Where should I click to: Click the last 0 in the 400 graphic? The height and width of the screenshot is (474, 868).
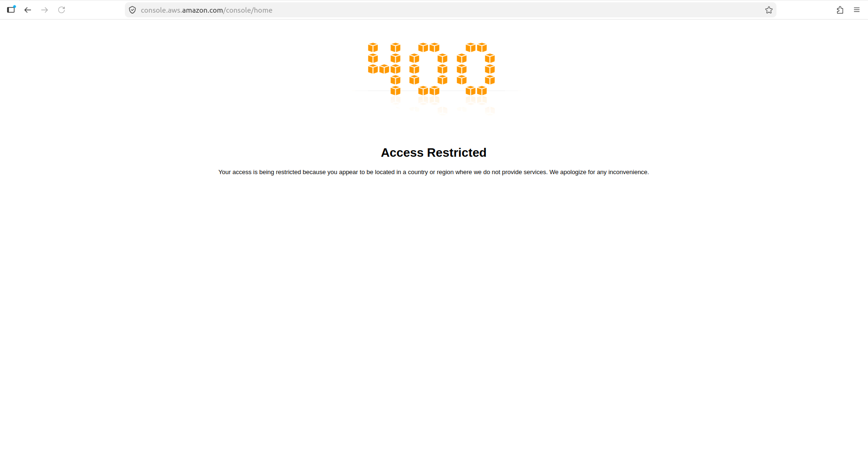(476, 69)
